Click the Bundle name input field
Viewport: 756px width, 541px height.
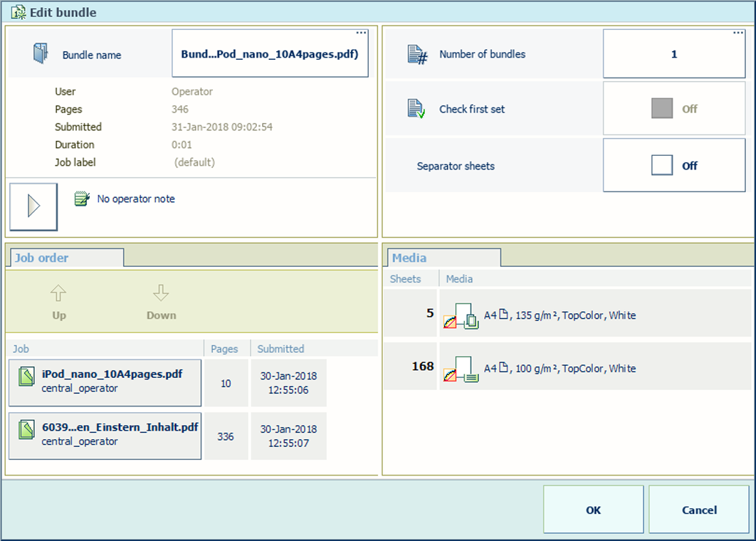click(270, 54)
